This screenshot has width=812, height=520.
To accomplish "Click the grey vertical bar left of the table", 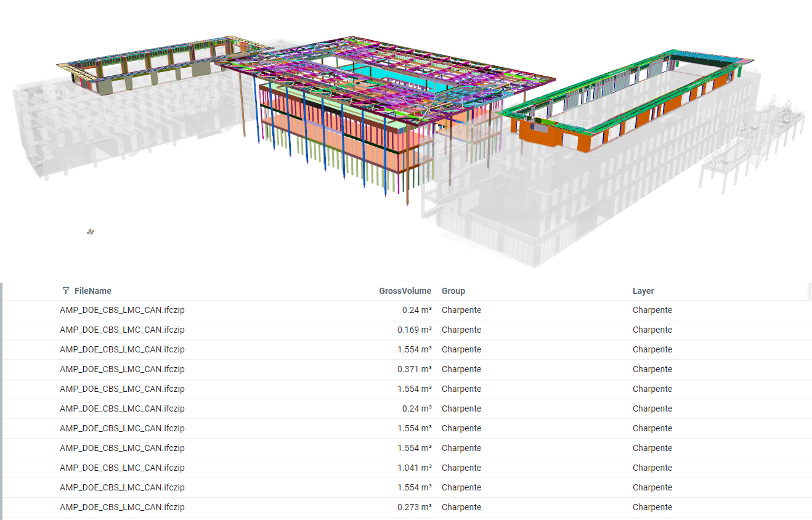I will tap(1, 400).
